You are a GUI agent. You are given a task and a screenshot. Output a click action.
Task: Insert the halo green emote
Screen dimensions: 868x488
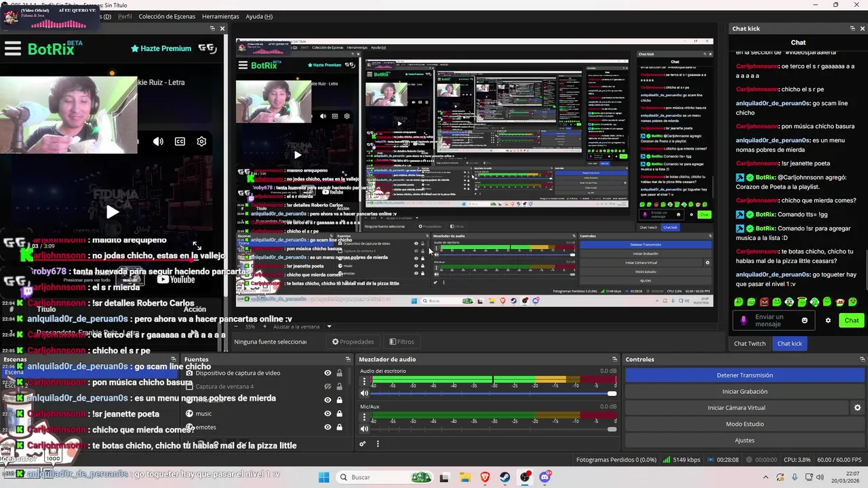click(802, 302)
